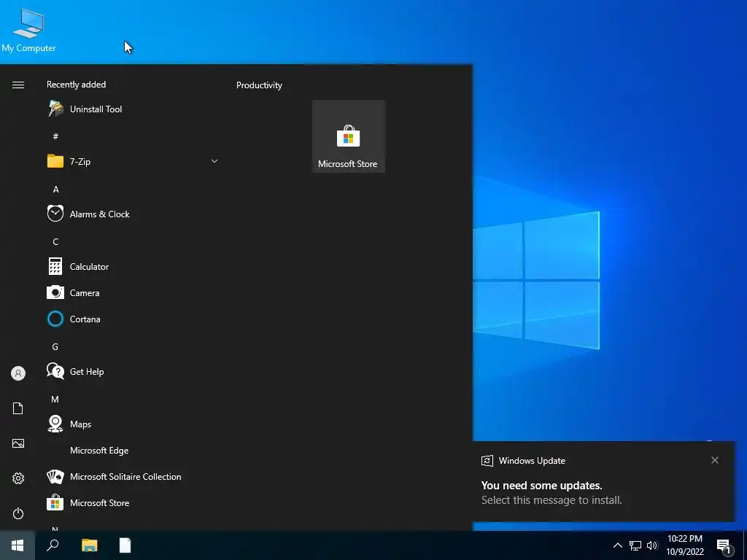Launch Alarms & Clock from its clock icon
Screen dimensions: 747x560
[x=55, y=214]
